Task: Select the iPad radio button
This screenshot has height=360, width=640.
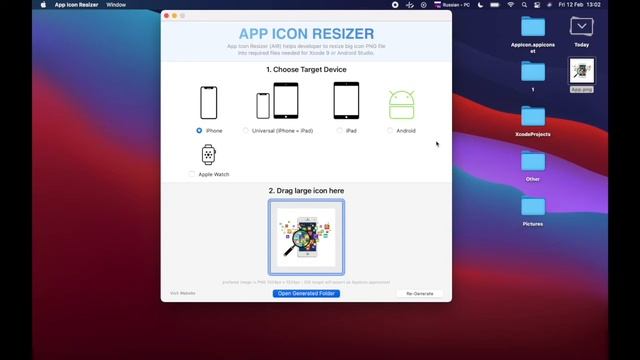Action: [340, 131]
